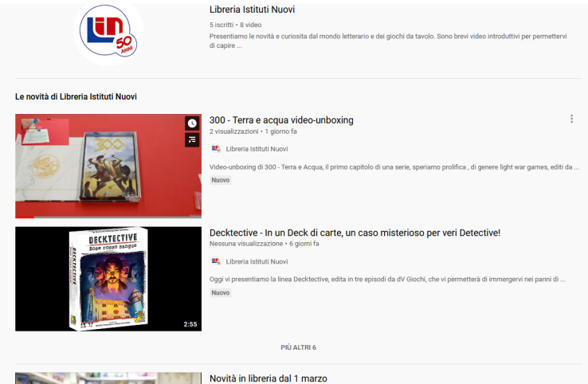Open channel avatar under Decktective video
The width and height of the screenshot is (588, 384).
216,261
